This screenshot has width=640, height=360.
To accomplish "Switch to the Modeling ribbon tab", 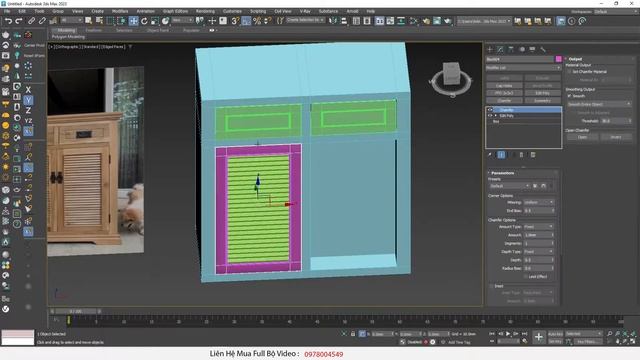I will 66,30.
